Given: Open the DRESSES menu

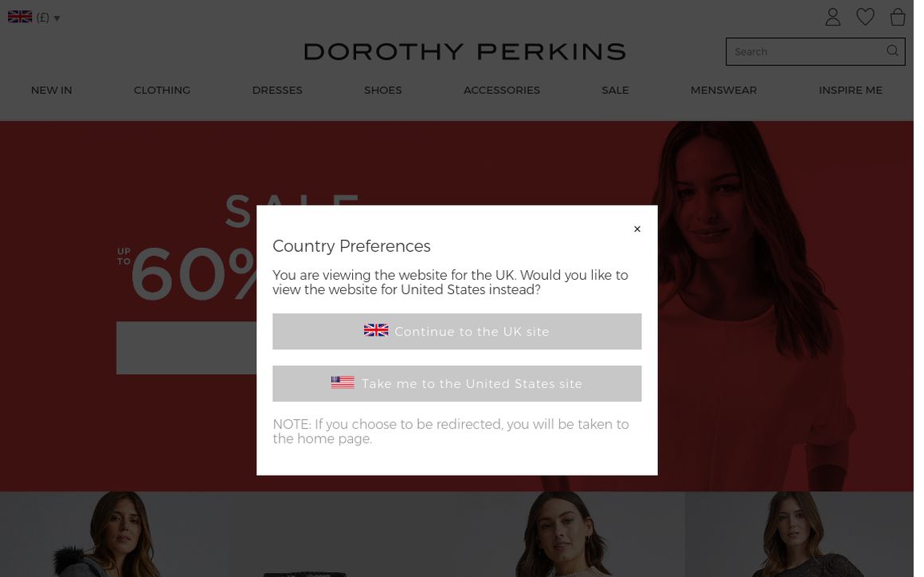Looking at the screenshot, I should pyautogui.click(x=277, y=90).
